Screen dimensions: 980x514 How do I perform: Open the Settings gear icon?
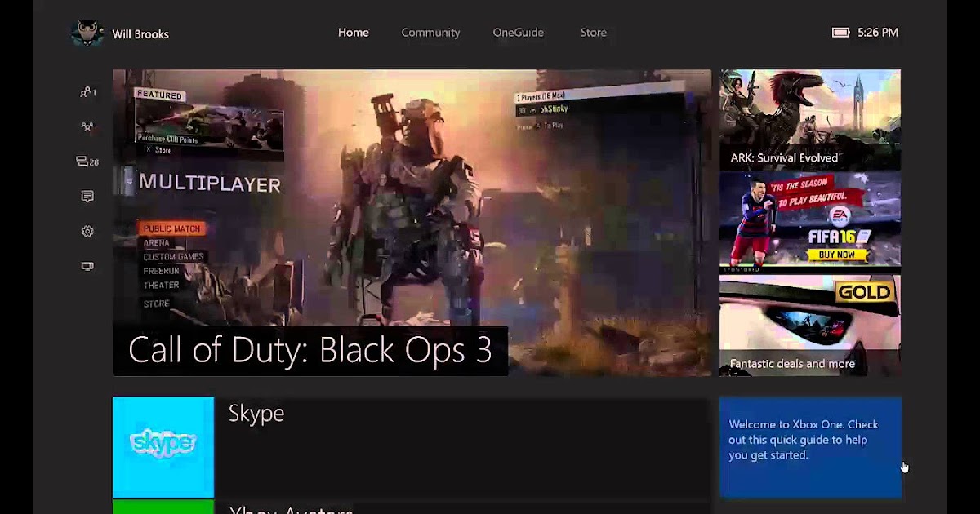click(87, 232)
